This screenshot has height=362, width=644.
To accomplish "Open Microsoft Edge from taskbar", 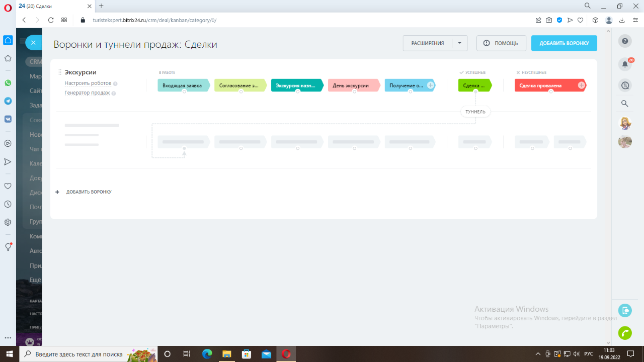I will point(207,354).
